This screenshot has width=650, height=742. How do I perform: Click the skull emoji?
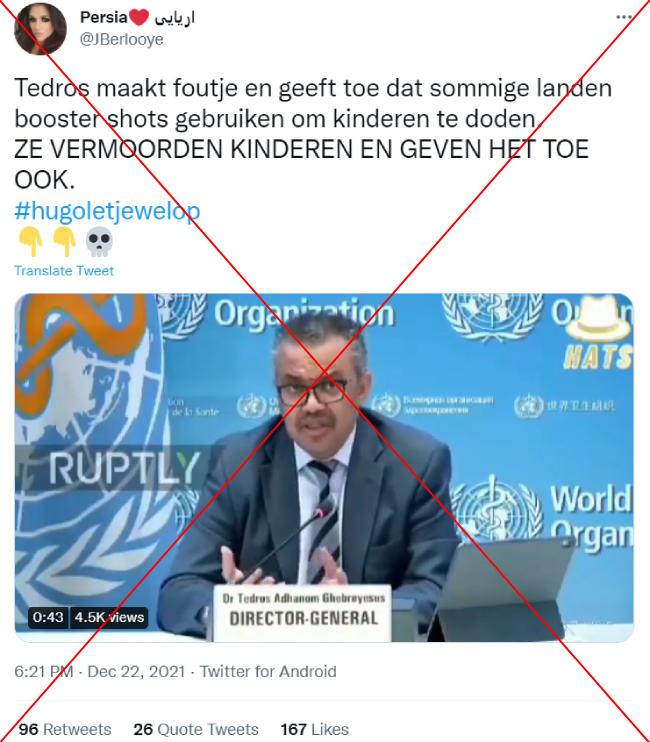[x=99, y=242]
